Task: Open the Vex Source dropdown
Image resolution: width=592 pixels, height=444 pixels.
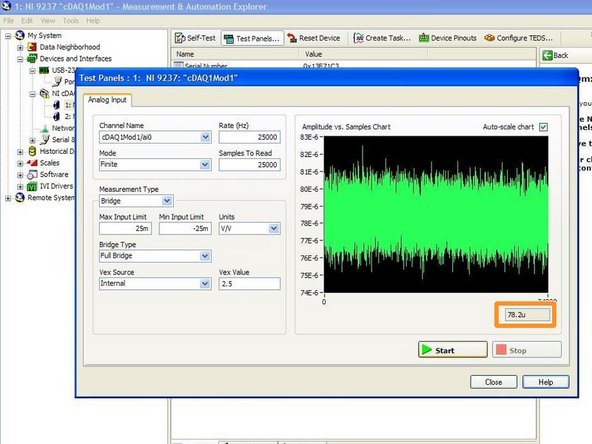Action: (x=205, y=284)
